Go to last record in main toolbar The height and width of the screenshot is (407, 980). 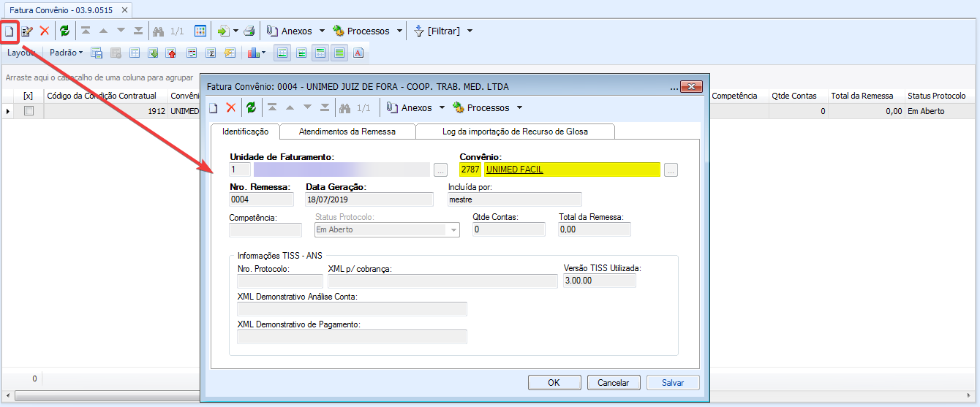tap(138, 31)
